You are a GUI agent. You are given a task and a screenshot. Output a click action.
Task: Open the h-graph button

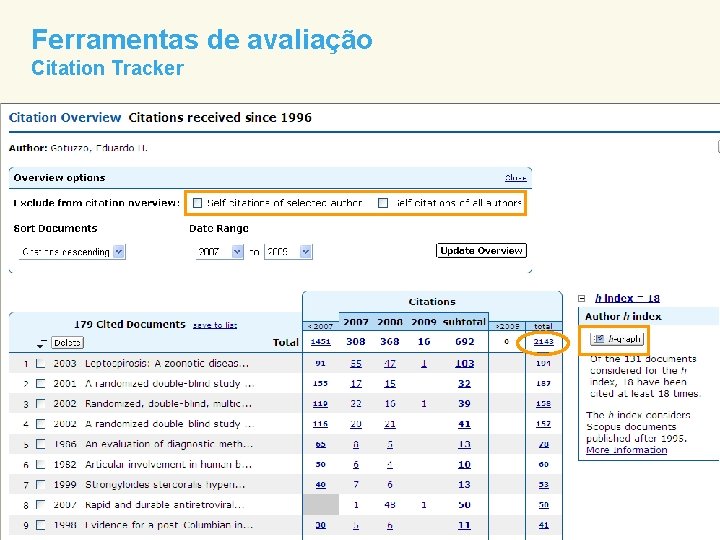click(x=617, y=339)
